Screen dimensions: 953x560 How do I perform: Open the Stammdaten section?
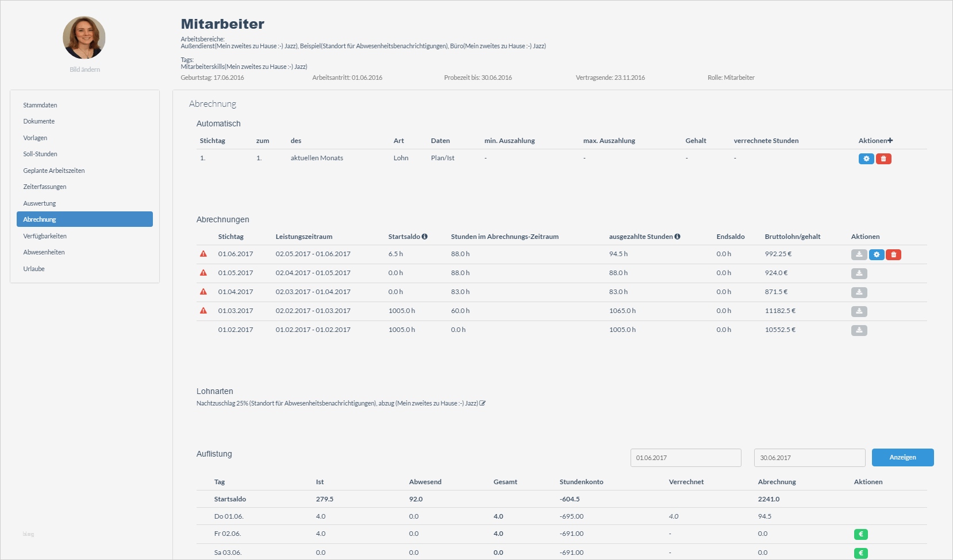click(40, 105)
